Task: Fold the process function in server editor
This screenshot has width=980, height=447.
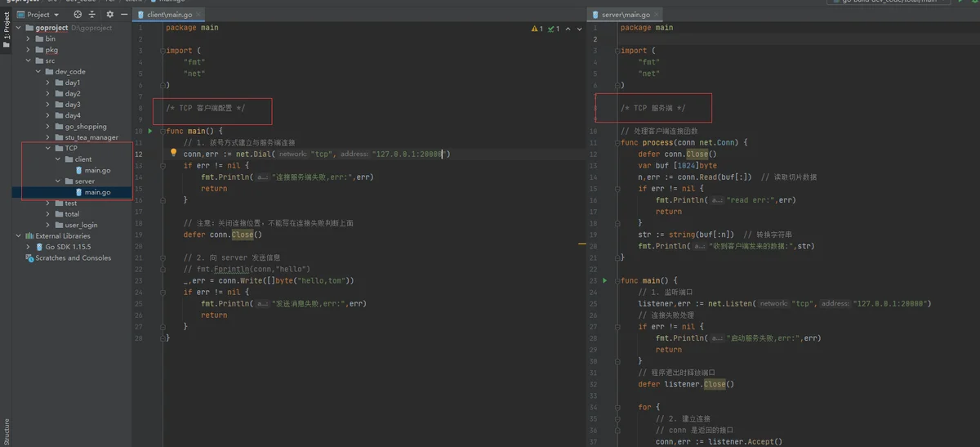Action: pyautogui.click(x=617, y=142)
